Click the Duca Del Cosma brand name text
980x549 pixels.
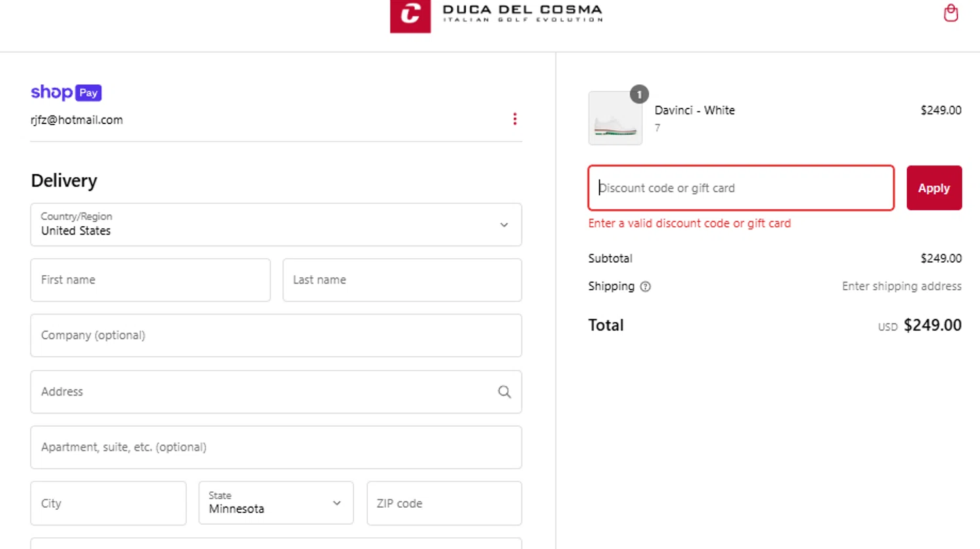[x=523, y=10]
